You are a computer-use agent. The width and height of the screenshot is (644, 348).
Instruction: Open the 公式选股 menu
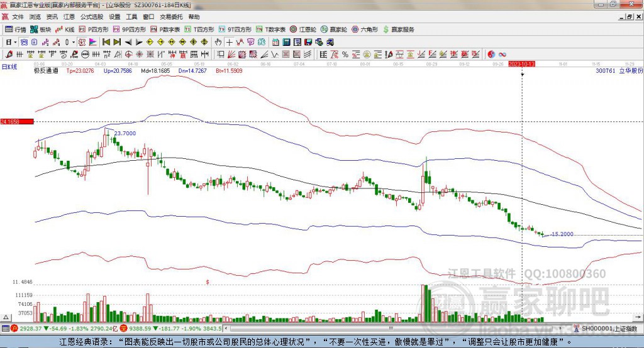pos(92,17)
